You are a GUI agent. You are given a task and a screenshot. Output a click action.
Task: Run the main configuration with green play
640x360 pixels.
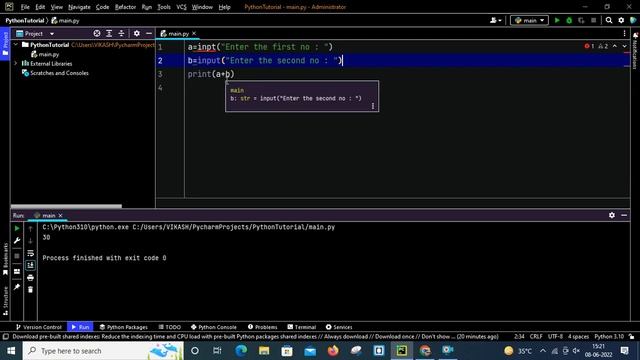[x=557, y=20]
